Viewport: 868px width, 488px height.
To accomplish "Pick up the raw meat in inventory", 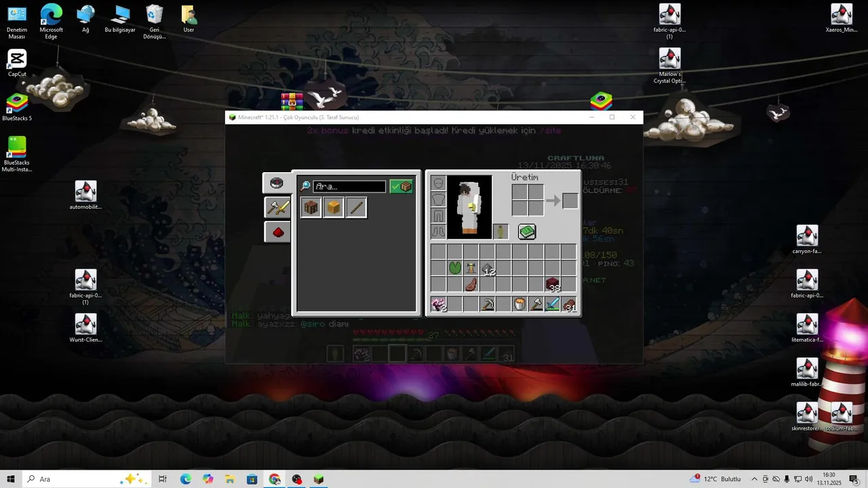I will pyautogui.click(x=471, y=285).
